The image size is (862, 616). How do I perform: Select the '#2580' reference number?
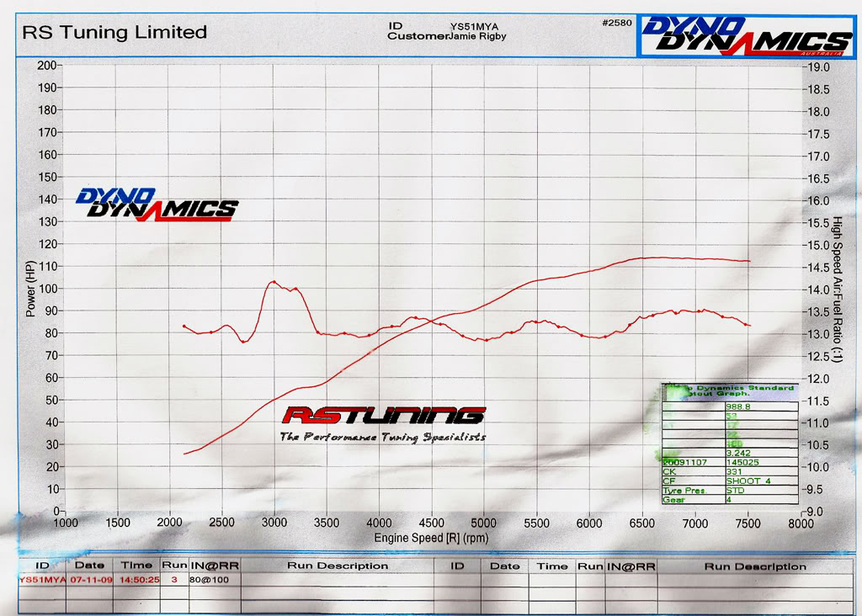click(617, 23)
